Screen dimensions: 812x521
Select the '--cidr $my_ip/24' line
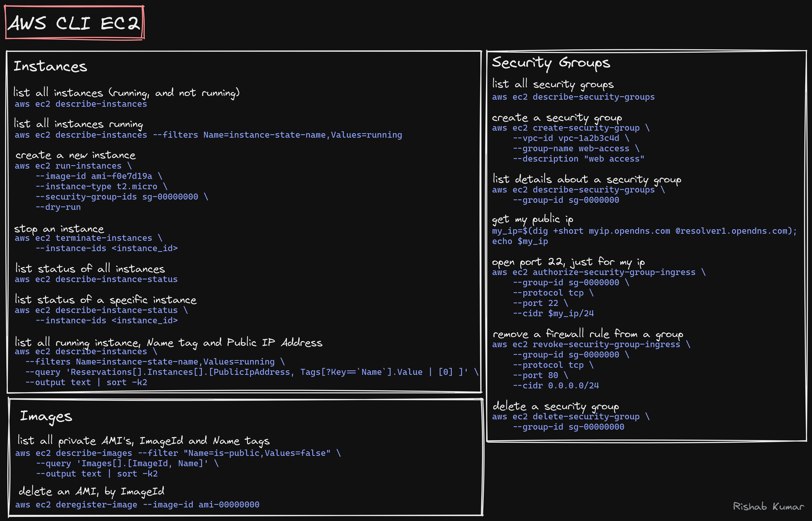coord(553,314)
